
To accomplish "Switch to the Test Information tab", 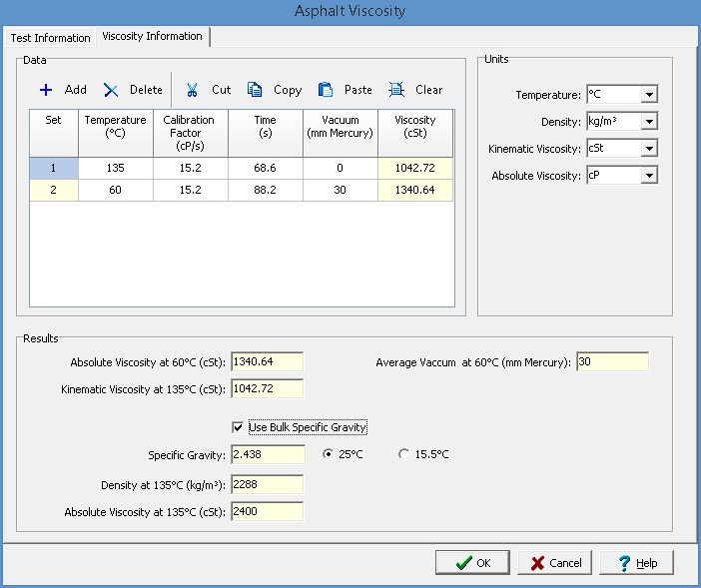I will click(x=50, y=38).
